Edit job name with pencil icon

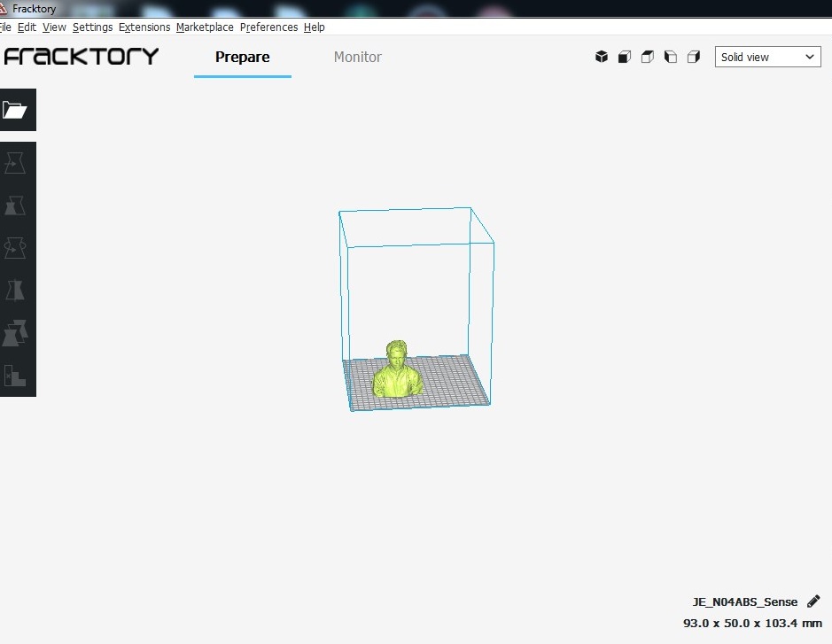pyautogui.click(x=813, y=601)
